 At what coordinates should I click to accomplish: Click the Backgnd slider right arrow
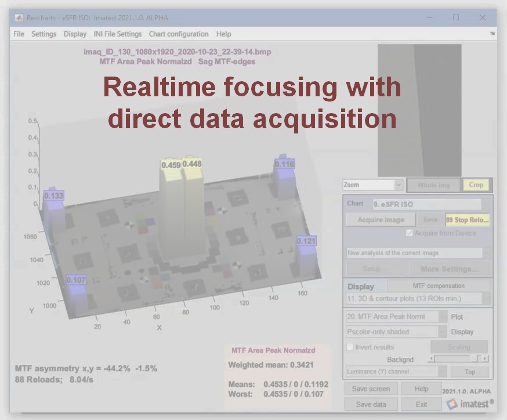pos(484,359)
